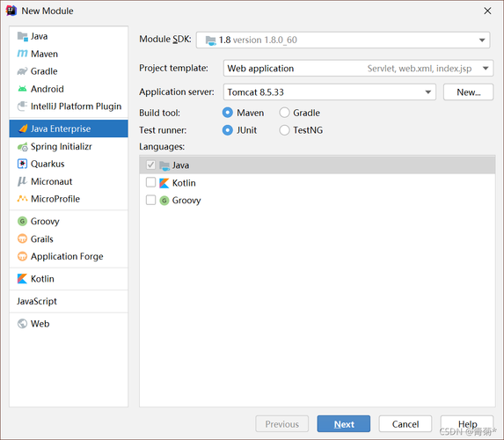This screenshot has width=504, height=440.
Task: Select Grails in the module list
Action: pos(69,238)
